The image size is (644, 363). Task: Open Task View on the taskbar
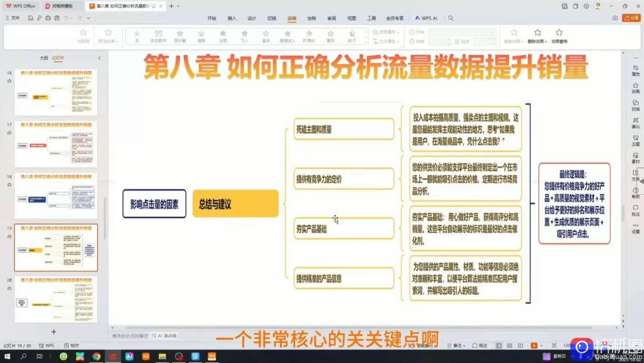[x=39, y=356]
